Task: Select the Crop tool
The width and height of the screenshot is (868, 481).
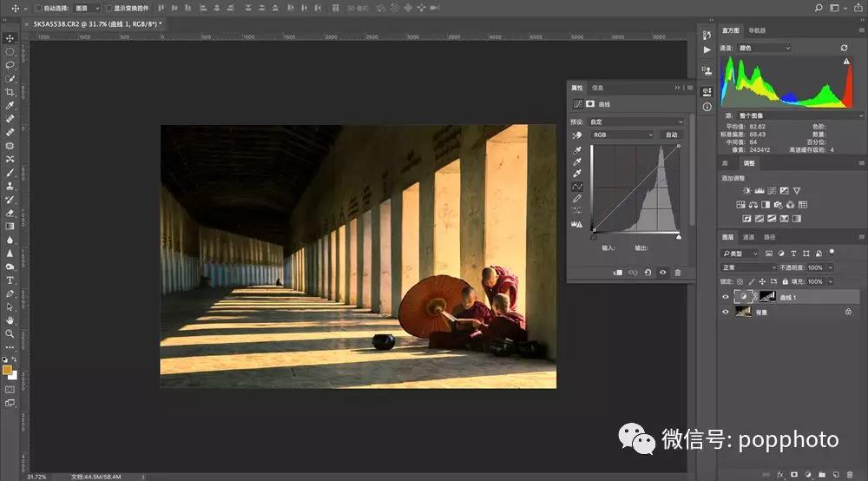Action: point(10,92)
